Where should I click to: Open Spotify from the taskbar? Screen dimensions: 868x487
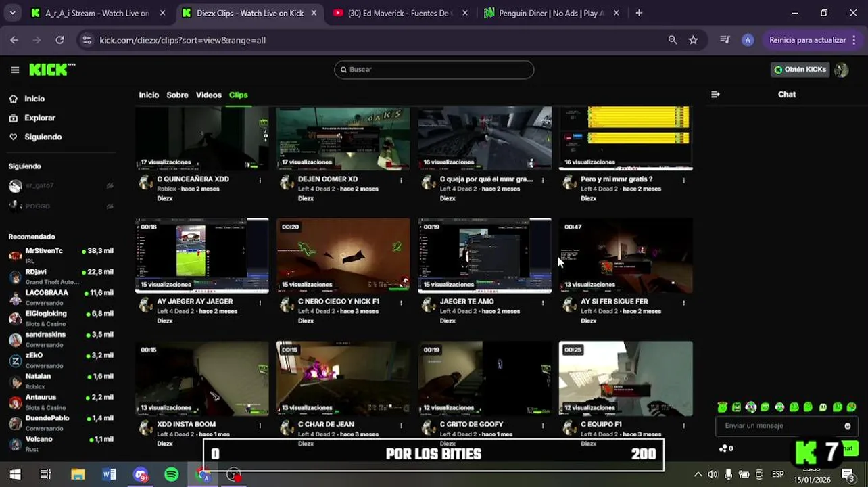click(172, 475)
